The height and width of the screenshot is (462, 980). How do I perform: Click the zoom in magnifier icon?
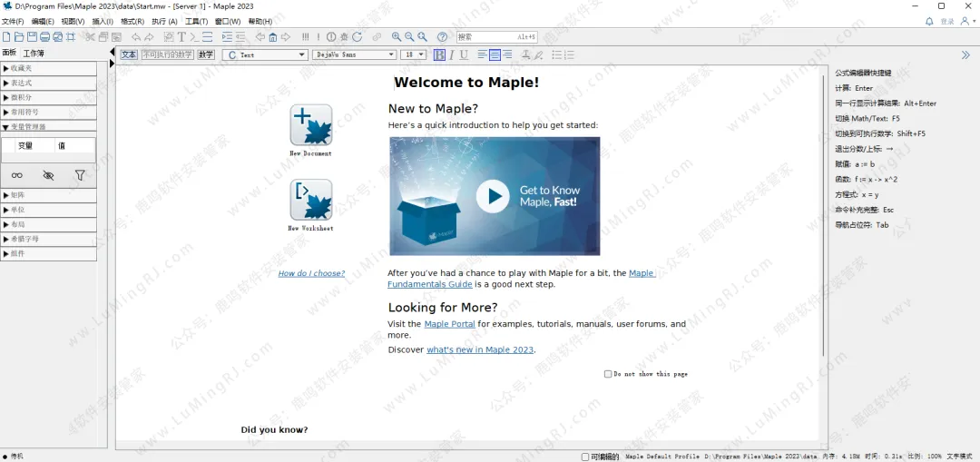pos(397,37)
